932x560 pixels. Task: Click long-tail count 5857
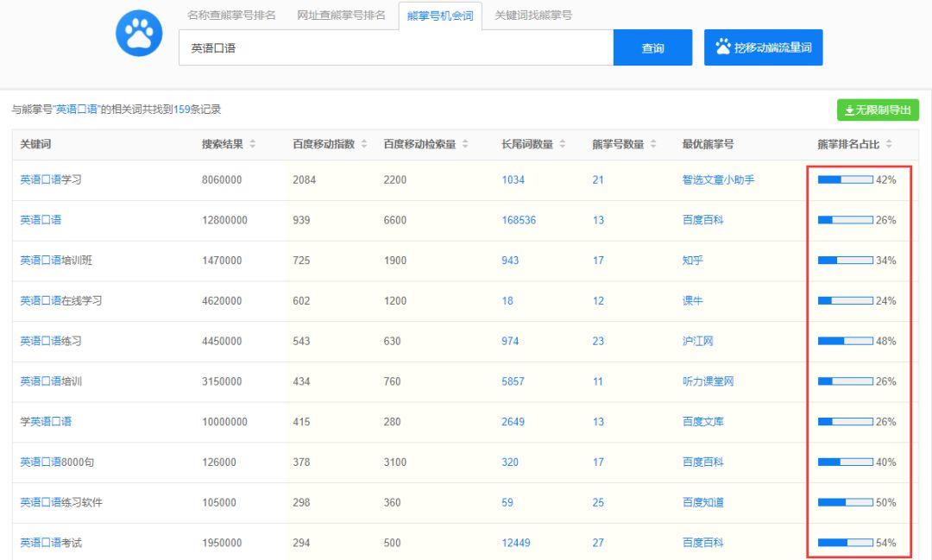click(513, 381)
